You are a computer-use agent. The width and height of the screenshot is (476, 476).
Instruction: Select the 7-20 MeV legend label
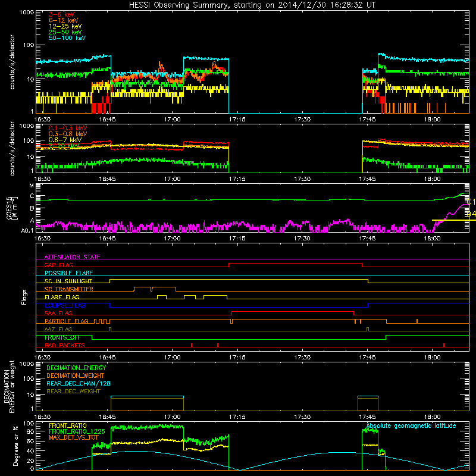64,146
